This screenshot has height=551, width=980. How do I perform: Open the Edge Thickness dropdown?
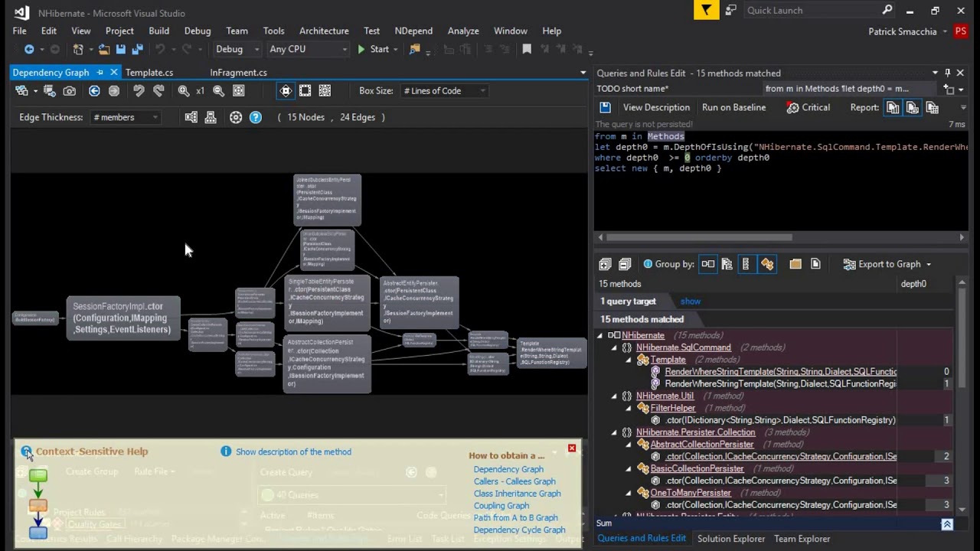coord(126,117)
